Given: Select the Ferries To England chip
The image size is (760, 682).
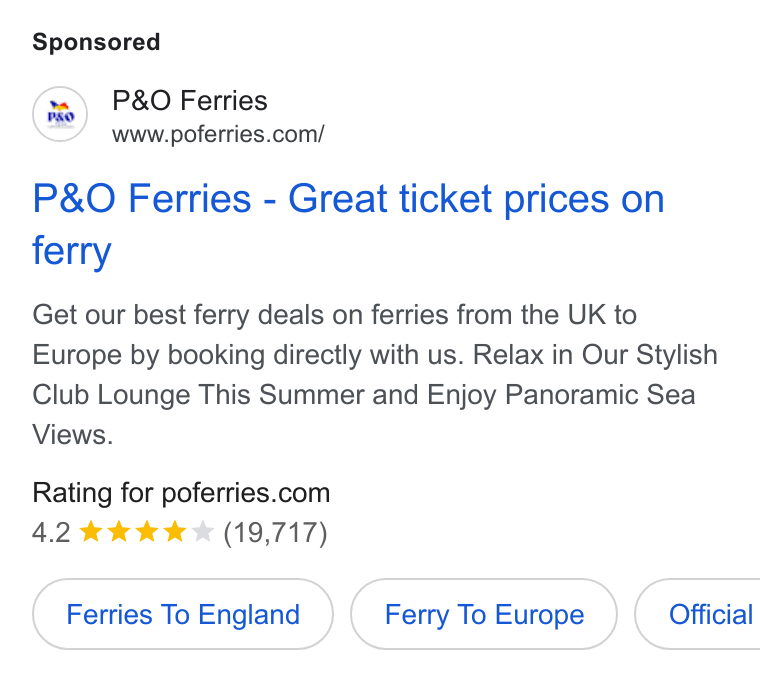Looking at the screenshot, I should (183, 614).
